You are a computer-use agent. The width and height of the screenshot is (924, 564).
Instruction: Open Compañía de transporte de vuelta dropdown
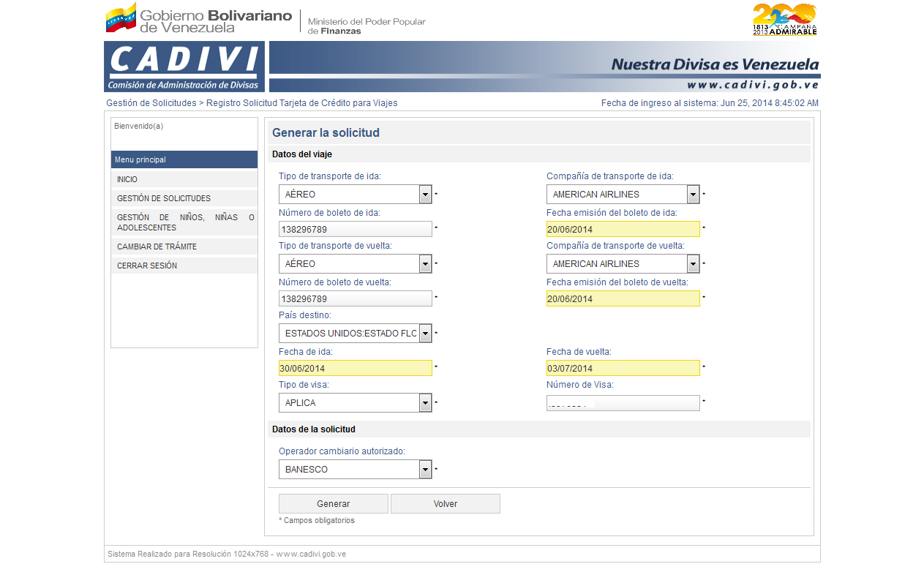pos(623,263)
